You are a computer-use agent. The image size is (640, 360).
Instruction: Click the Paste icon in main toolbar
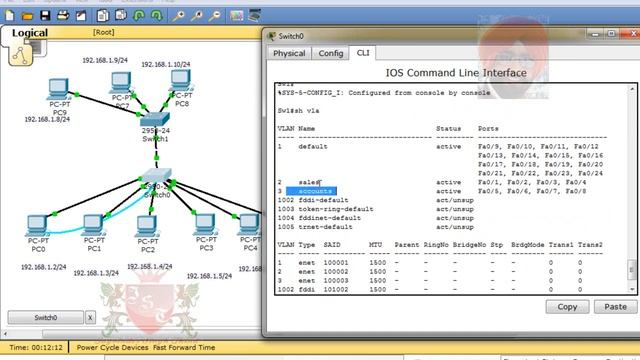coord(121,16)
